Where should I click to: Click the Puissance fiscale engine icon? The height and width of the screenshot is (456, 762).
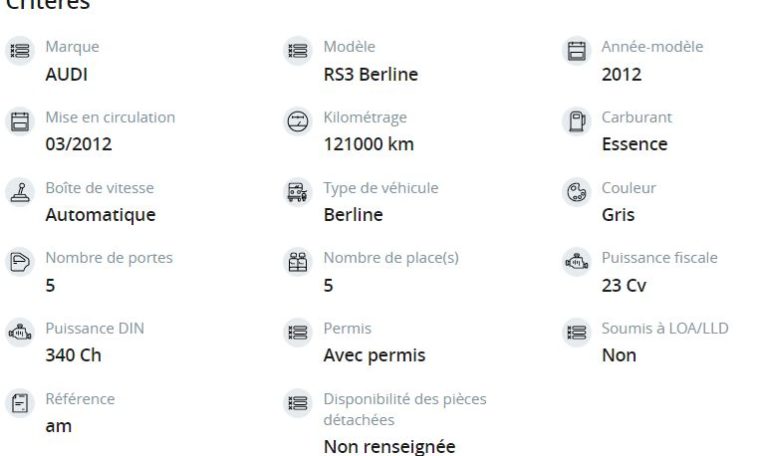point(577,262)
